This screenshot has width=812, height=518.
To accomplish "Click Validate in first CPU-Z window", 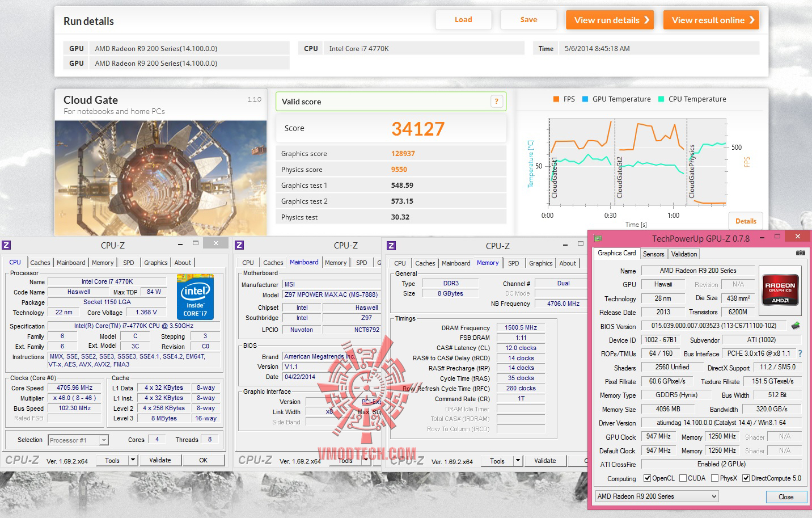I will coord(160,460).
